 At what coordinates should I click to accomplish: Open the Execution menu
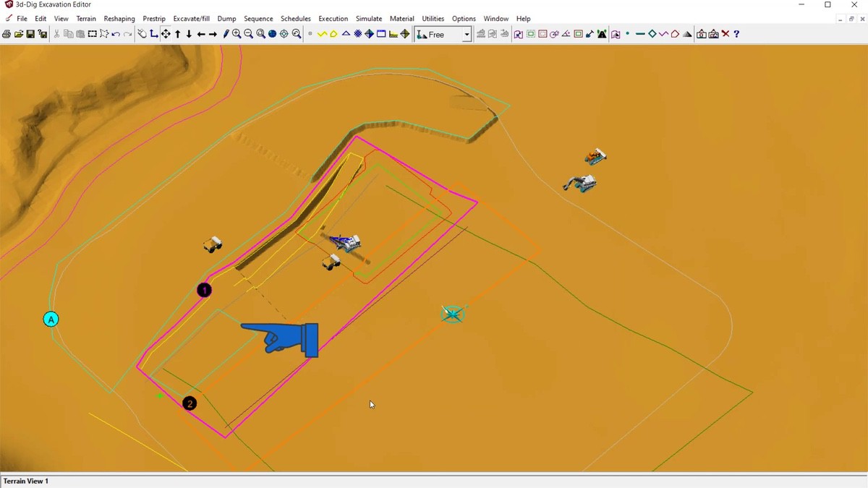(333, 19)
